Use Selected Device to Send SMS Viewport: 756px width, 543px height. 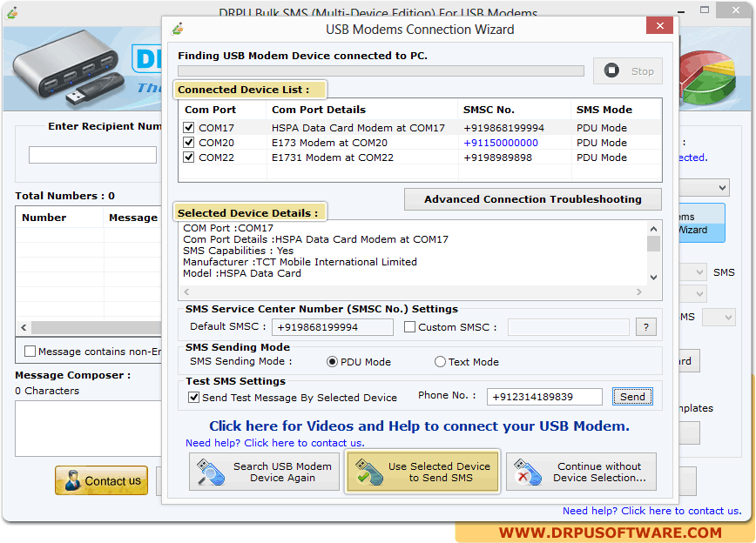click(422, 472)
